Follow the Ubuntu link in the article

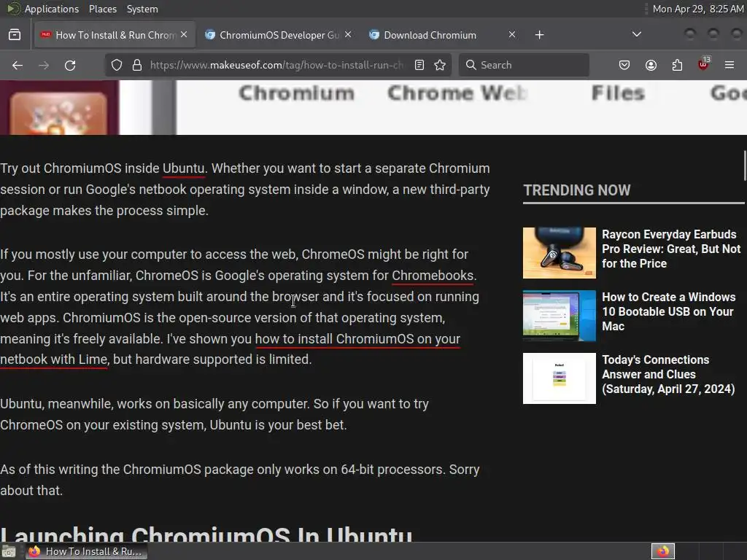183,168
